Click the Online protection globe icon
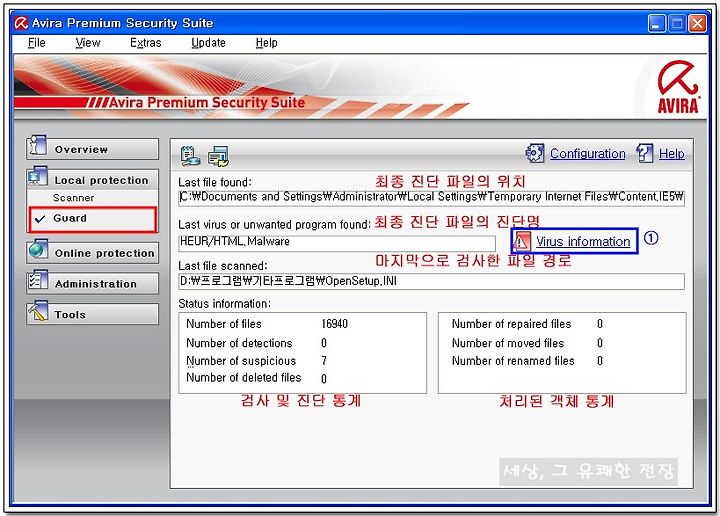The width and height of the screenshot is (720, 516). 37,250
